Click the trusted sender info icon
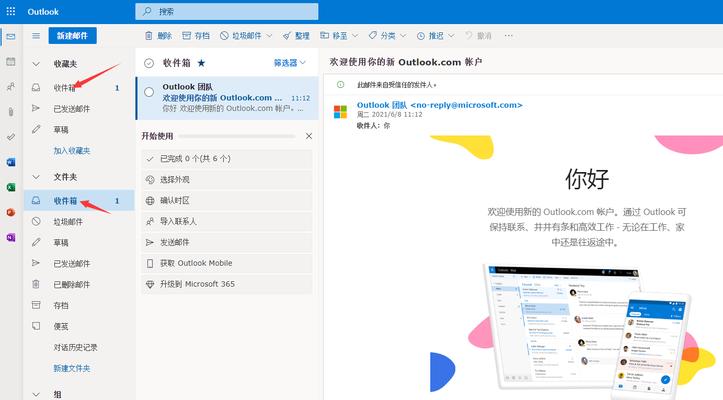The width and height of the screenshot is (723, 400). coord(340,85)
